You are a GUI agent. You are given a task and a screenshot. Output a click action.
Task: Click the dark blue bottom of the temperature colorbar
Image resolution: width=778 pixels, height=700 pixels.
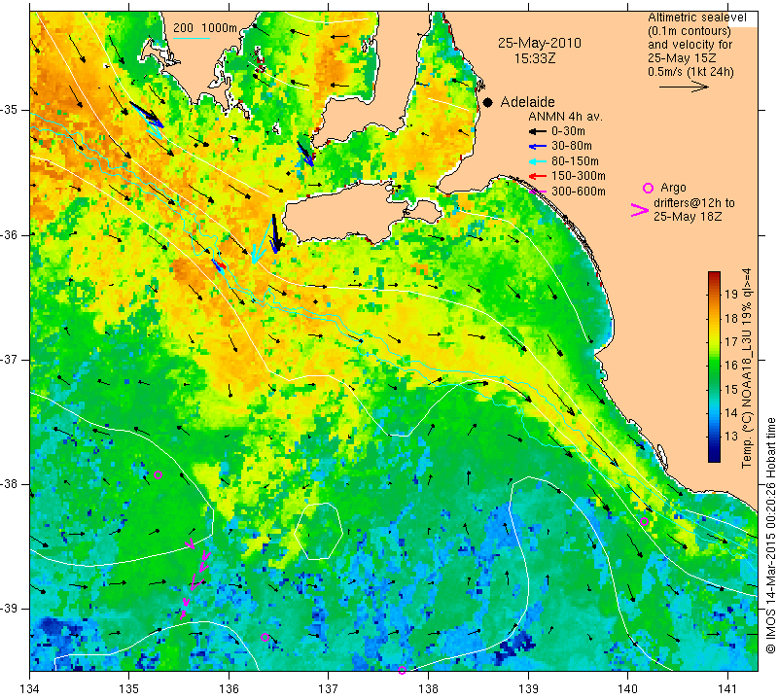[714, 457]
